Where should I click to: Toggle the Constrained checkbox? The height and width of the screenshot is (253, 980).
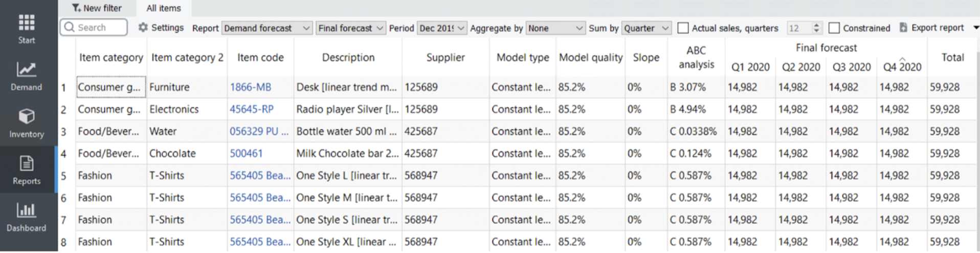click(x=834, y=28)
